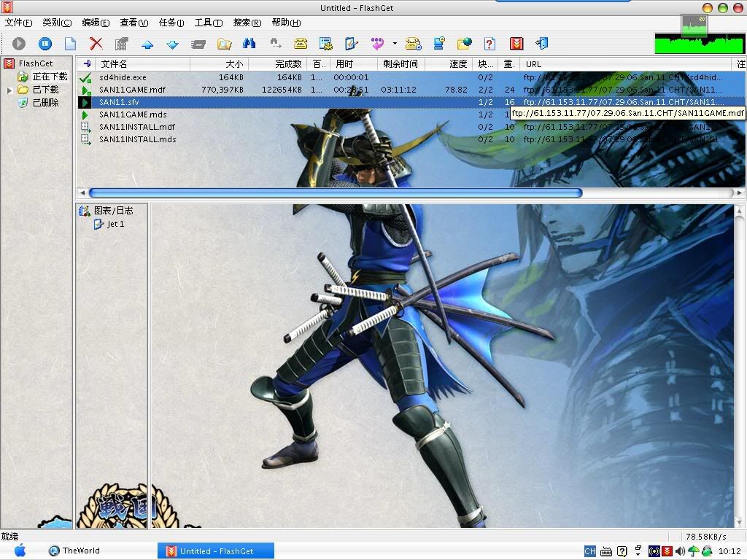Click the right arrow of the list's horizontal scrollbar
Viewport: 747px width, 560px height.
pos(740,192)
